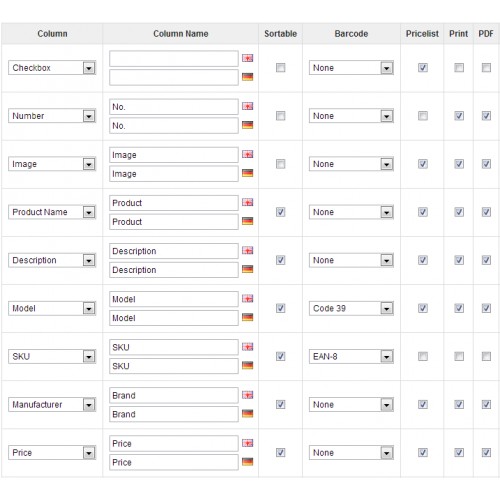
Task: Uncheck PDF checkbox for Price row
Action: (486, 452)
